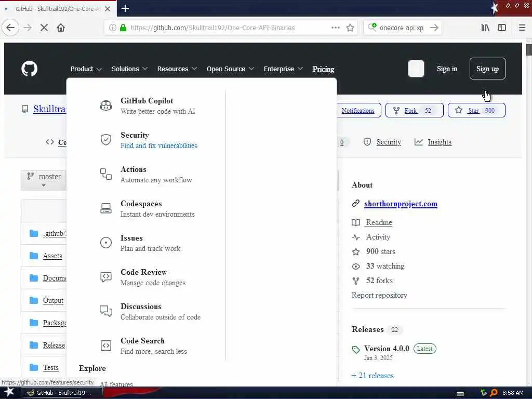Click the address bar URL
Viewport: 532px width, 399px height.
click(x=212, y=28)
